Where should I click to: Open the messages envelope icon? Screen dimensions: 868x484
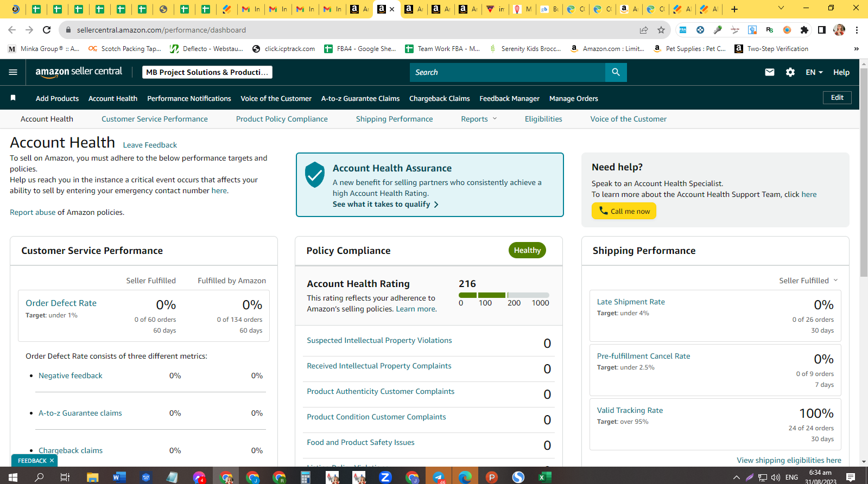tap(769, 72)
